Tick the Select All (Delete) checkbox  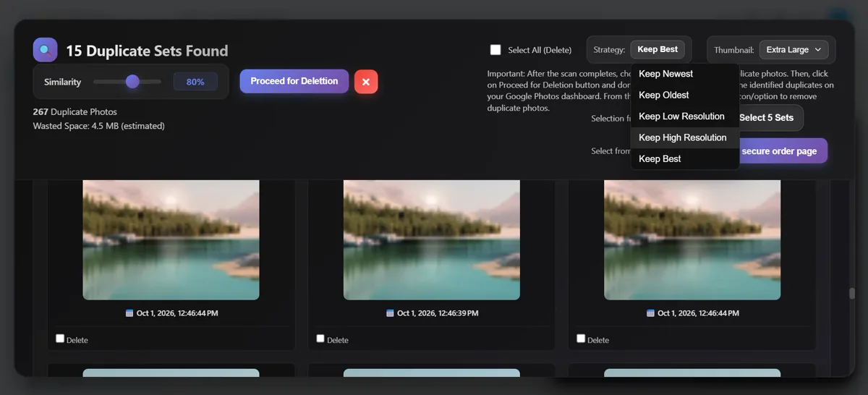point(495,50)
